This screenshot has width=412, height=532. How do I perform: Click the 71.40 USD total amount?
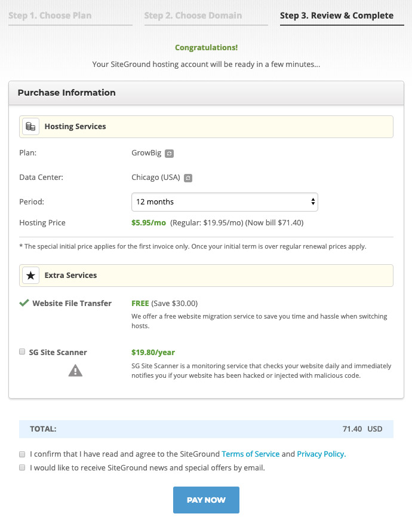(362, 429)
